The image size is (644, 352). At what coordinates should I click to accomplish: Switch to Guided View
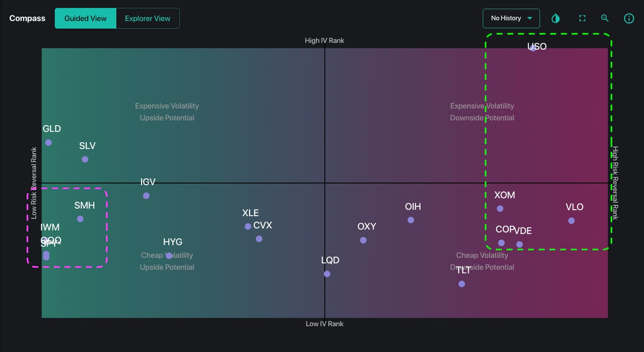click(x=85, y=18)
